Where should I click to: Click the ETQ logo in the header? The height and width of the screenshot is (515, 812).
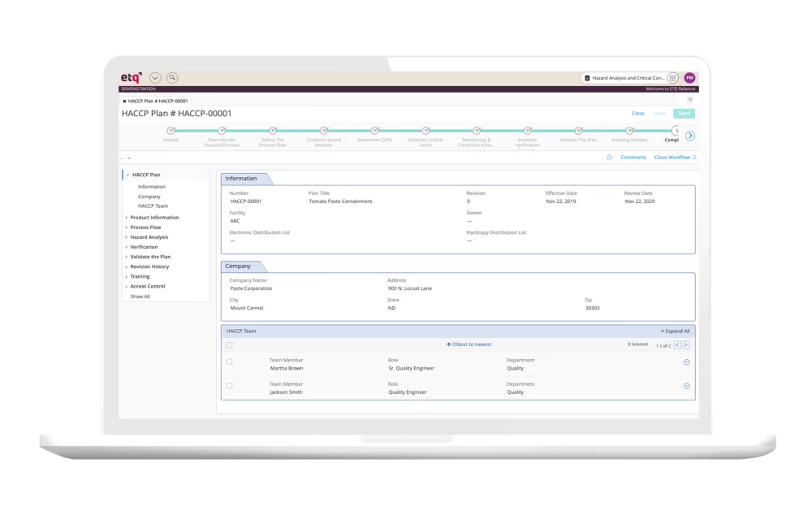(x=132, y=77)
